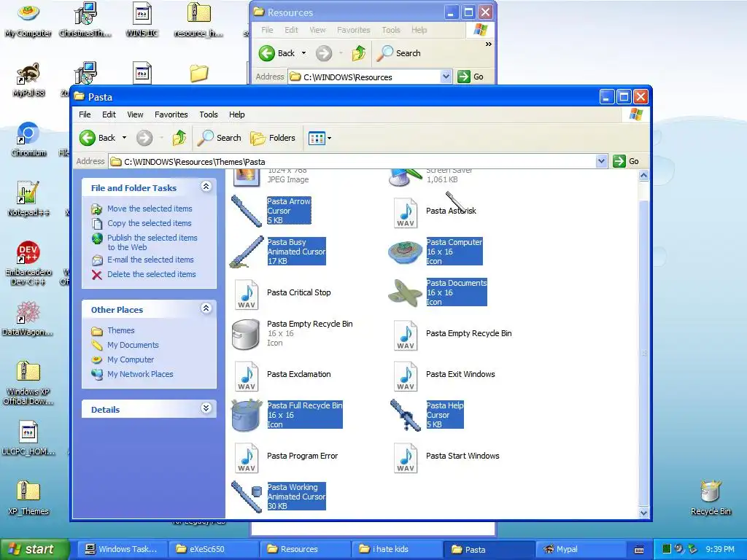Click the Pasta Critical Stop WAV icon
This screenshot has width=747, height=560.
(x=247, y=295)
